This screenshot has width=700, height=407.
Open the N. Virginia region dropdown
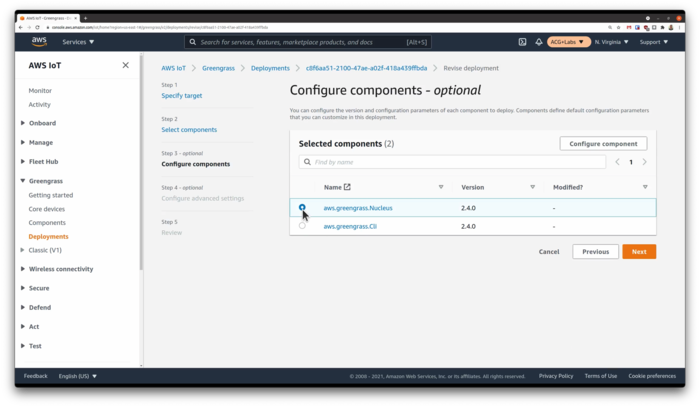point(611,42)
